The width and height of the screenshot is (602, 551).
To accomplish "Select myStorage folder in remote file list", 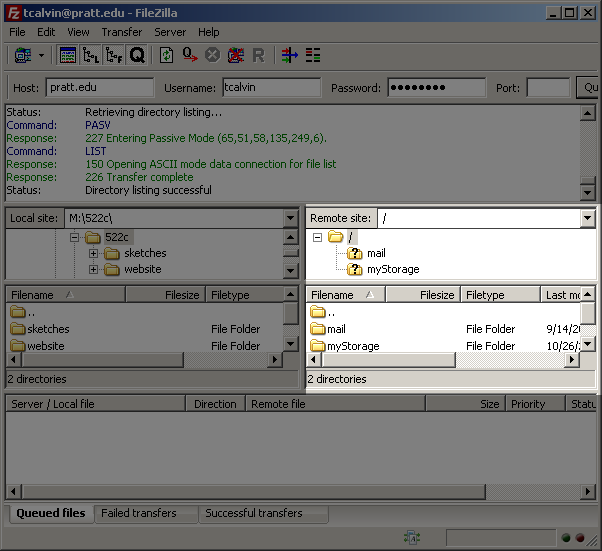I will point(353,346).
